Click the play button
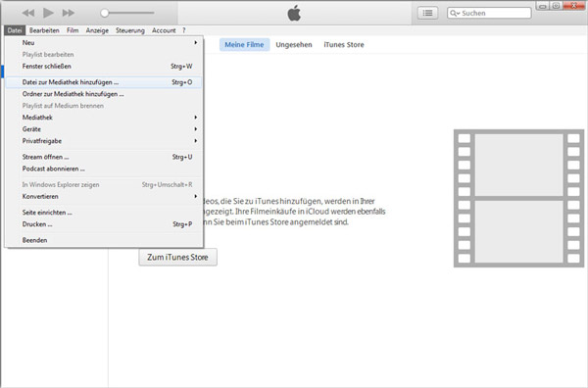This screenshot has height=388, width=588. (48, 13)
